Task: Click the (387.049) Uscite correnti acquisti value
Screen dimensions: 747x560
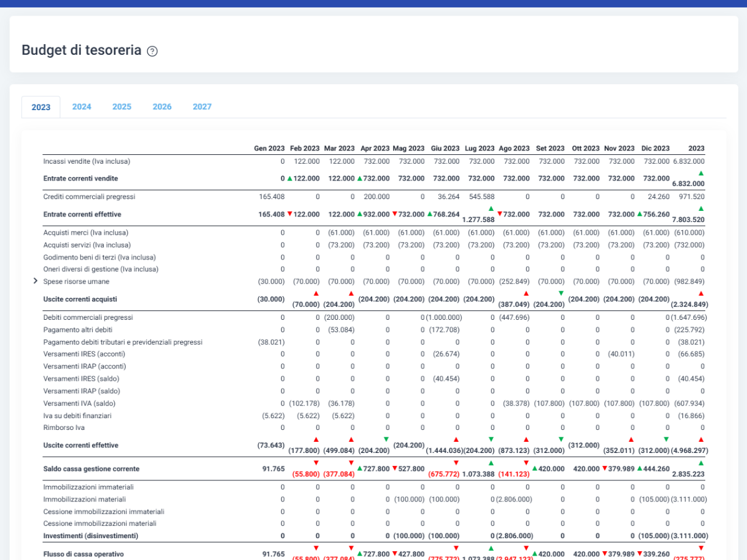Action: 514,304
